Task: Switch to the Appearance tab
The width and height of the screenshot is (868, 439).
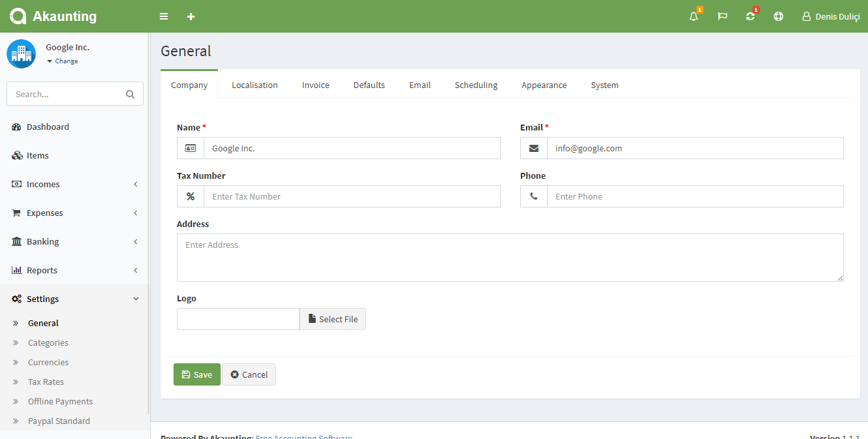Action: click(544, 85)
